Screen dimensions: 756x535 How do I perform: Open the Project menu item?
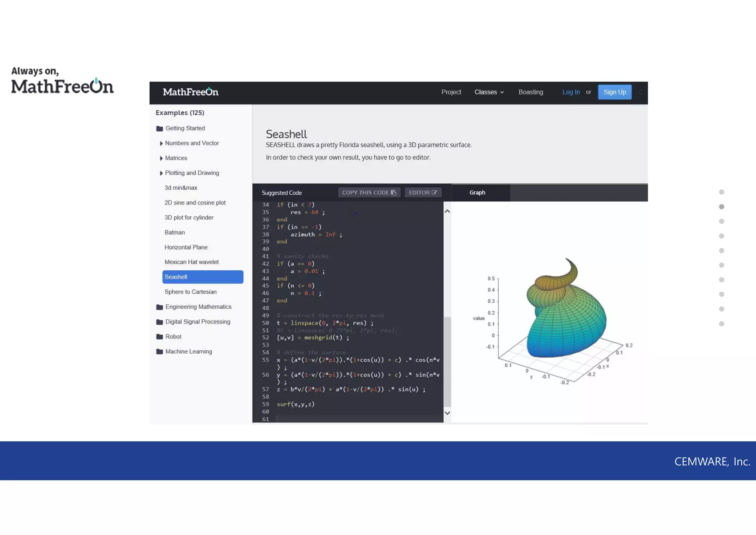coord(451,92)
